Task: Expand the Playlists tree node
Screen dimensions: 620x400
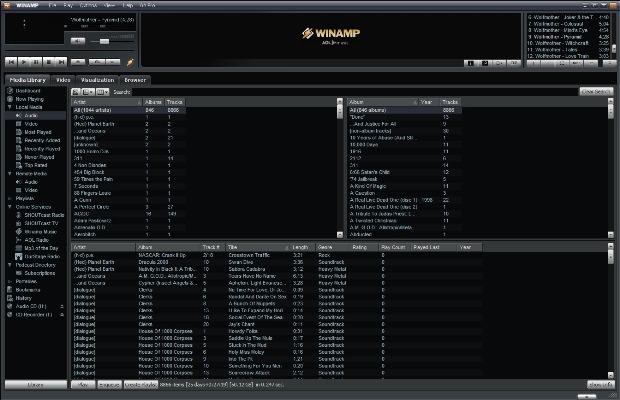Action: tap(9, 198)
